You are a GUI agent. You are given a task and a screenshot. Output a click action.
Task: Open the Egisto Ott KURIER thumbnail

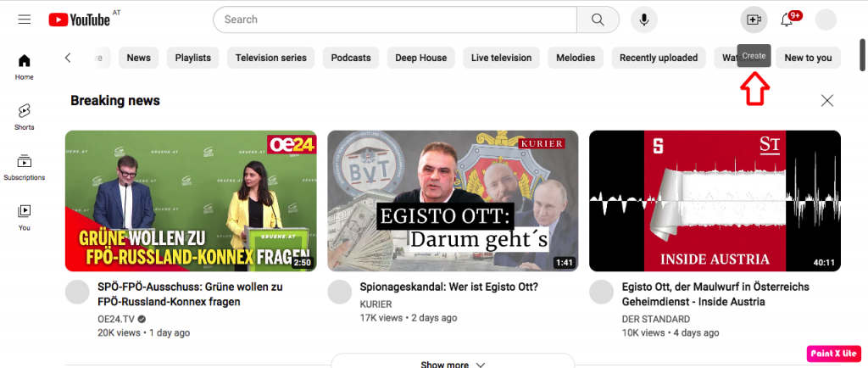[x=453, y=201]
